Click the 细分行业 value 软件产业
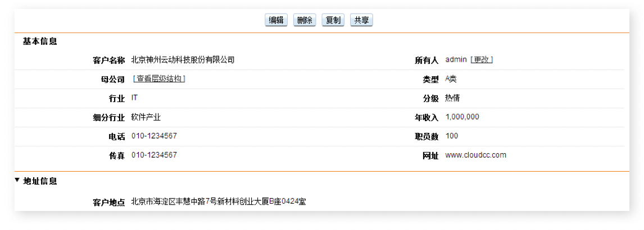 pos(146,117)
